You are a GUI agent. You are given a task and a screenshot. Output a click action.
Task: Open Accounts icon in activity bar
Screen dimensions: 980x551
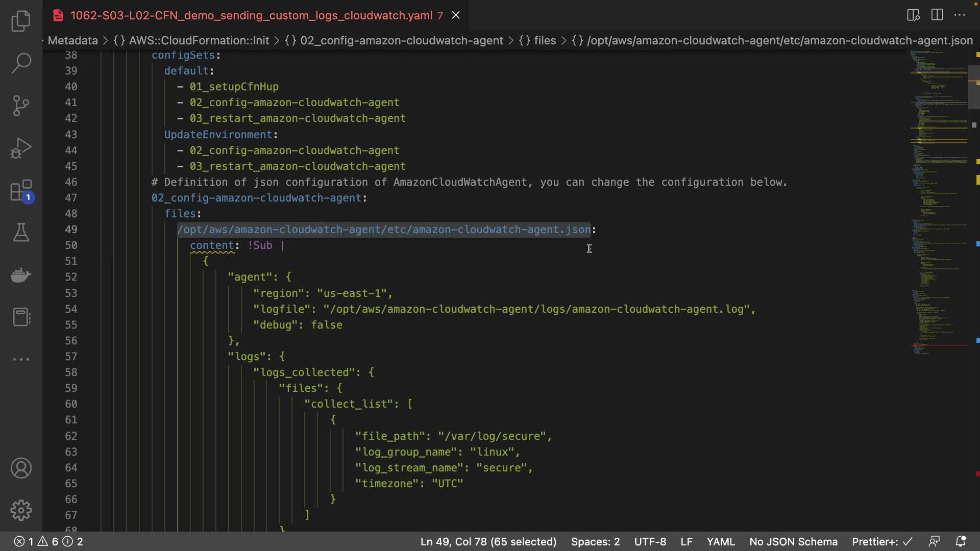[x=21, y=468]
